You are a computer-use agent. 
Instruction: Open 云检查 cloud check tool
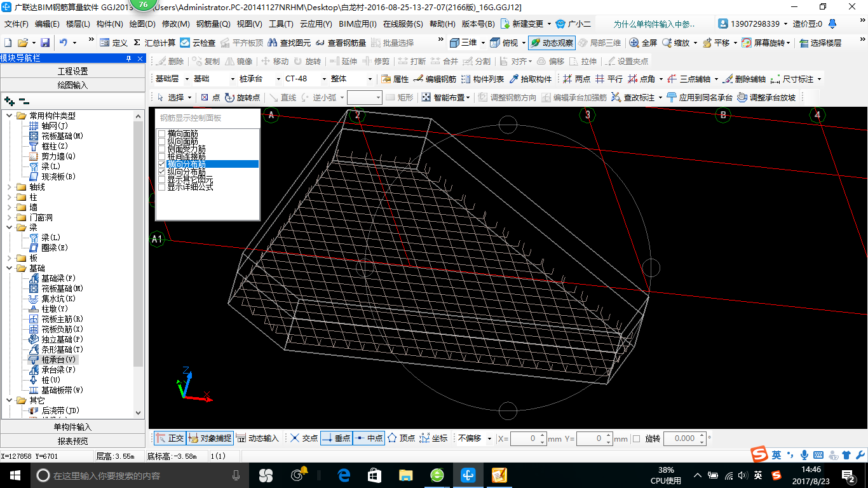[198, 43]
